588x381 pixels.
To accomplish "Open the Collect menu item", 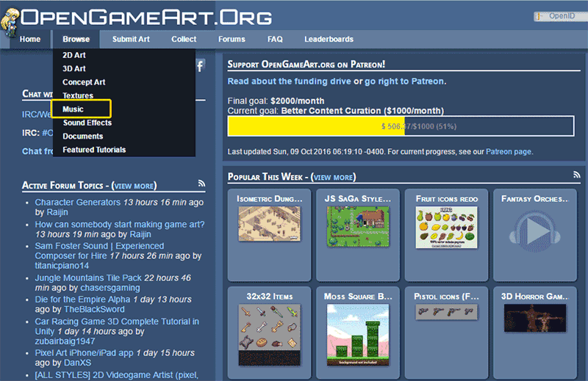I will pos(184,40).
